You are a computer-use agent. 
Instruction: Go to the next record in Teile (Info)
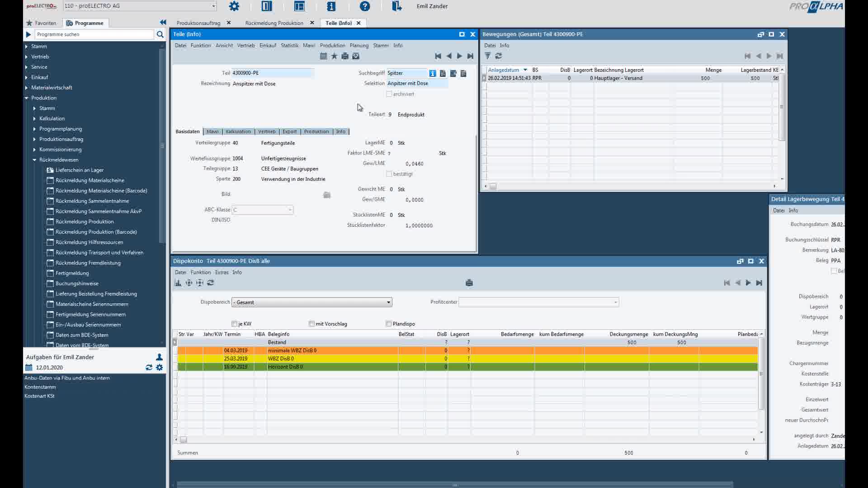point(459,56)
